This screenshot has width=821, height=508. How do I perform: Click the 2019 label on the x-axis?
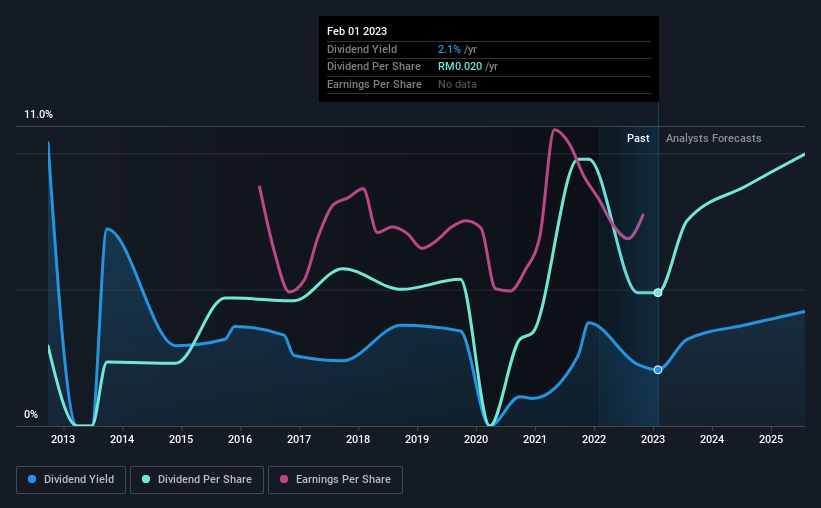click(x=417, y=439)
